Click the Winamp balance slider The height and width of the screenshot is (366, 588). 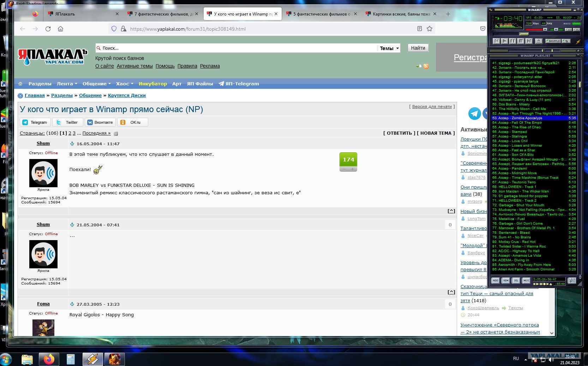pos(556,30)
